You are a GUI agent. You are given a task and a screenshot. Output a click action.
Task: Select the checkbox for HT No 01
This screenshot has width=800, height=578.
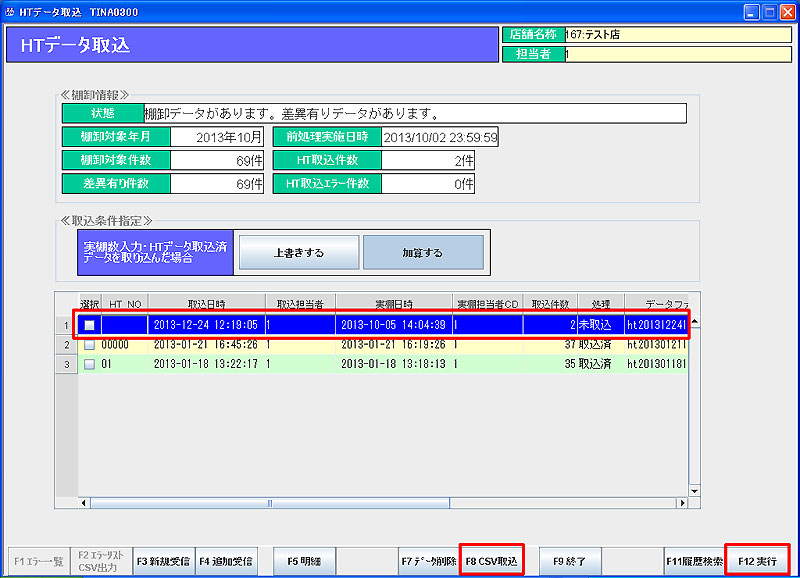click(90, 365)
